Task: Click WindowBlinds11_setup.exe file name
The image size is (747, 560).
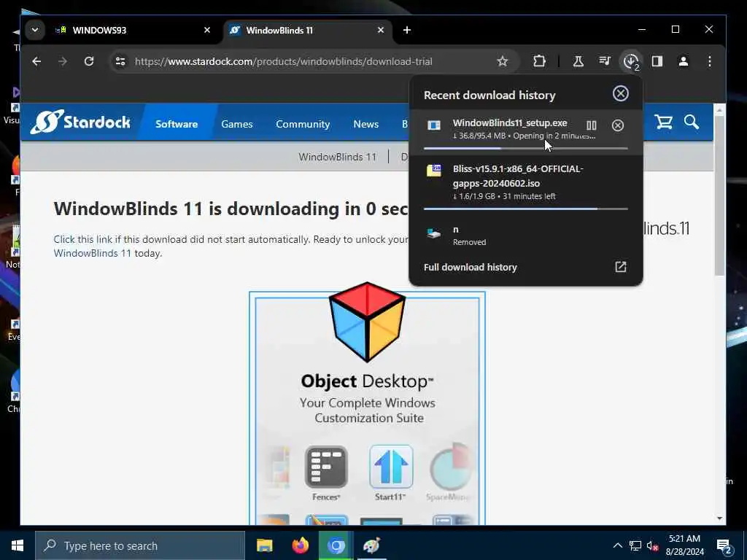Action: 510,122
